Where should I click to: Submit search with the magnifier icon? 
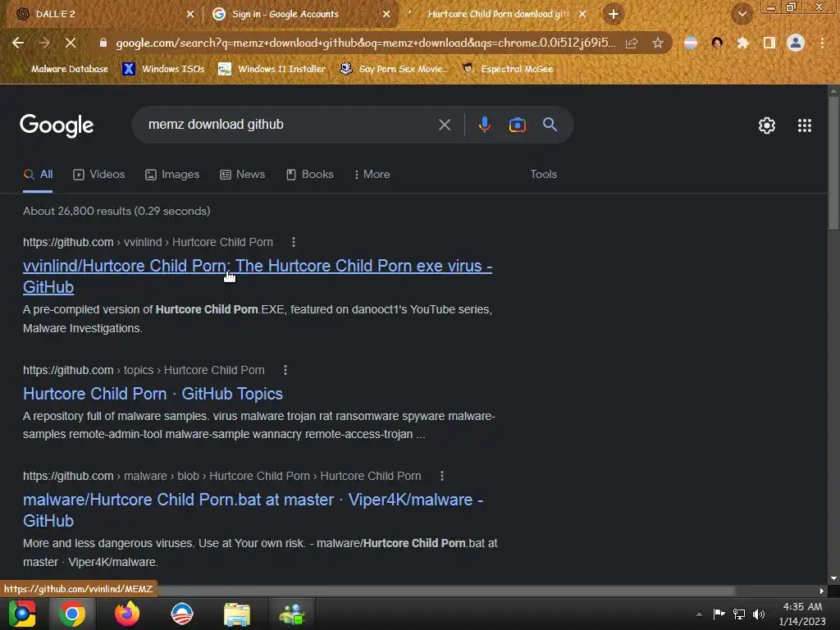click(550, 125)
